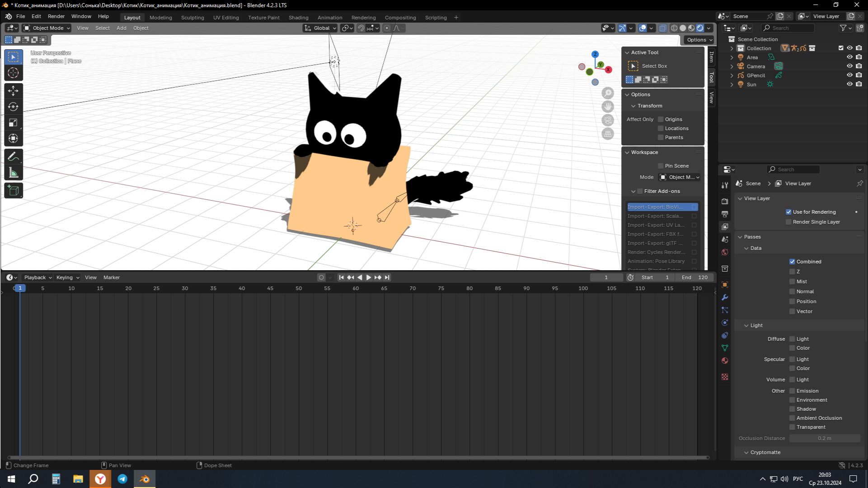Viewport: 868px width, 488px height.
Task: Open the Object Mode dropdown
Action: [47, 28]
